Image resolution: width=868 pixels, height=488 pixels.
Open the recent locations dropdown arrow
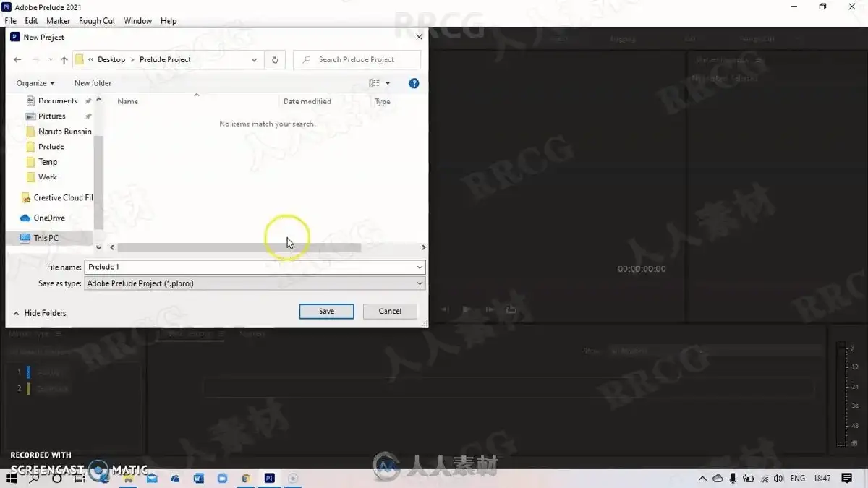(x=50, y=60)
